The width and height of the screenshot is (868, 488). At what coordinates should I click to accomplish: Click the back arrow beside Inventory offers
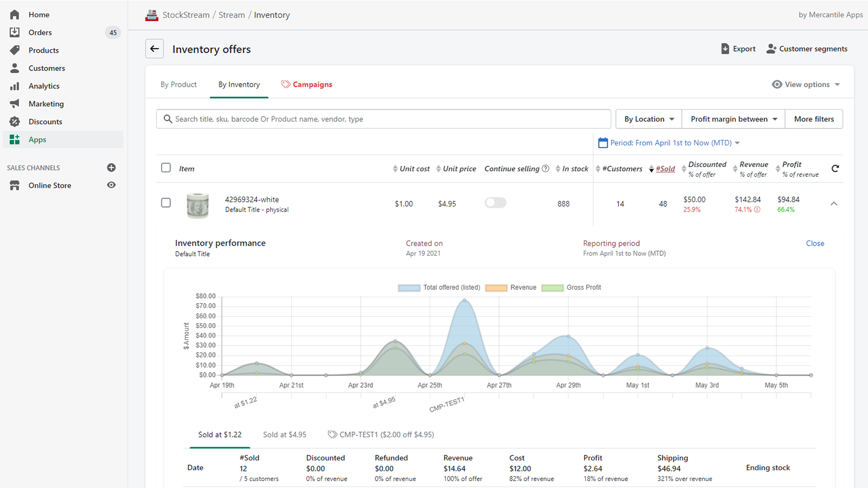(155, 49)
